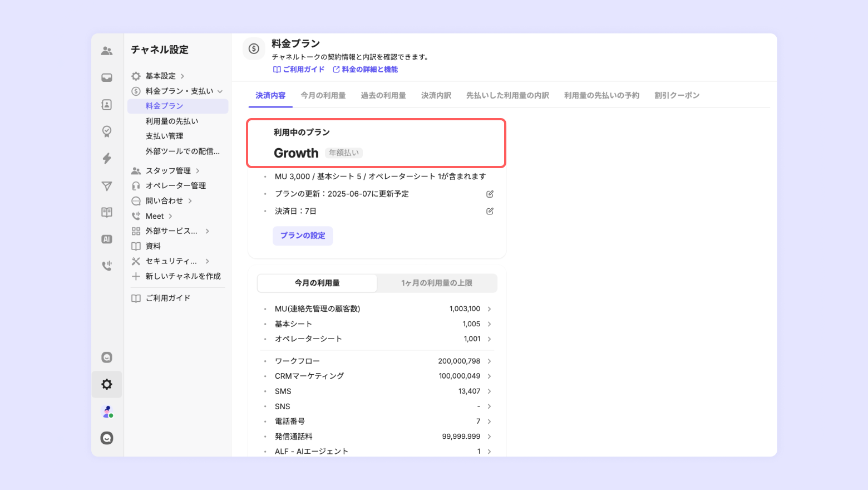Edit the plan renewal date pencil icon
This screenshot has width=868, height=490.
[490, 194]
